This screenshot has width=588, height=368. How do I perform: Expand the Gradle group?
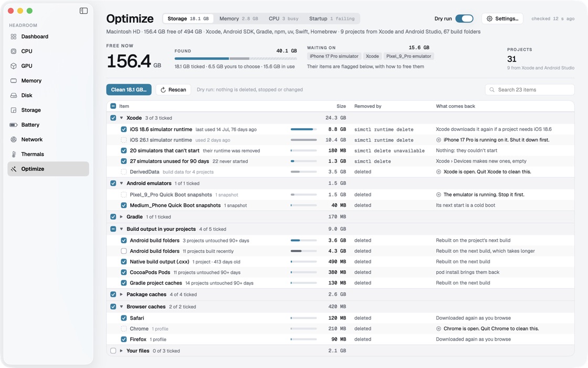coord(121,217)
